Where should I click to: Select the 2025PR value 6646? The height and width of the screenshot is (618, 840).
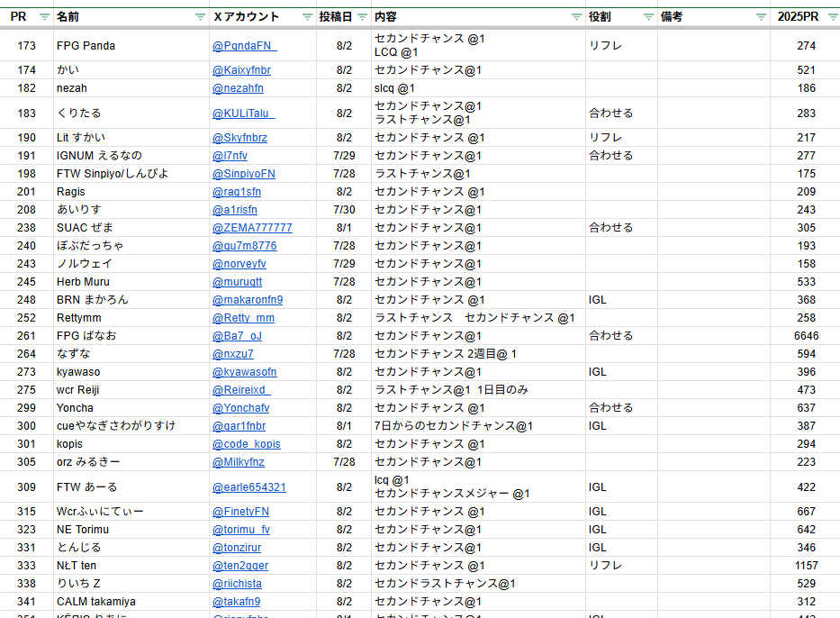point(805,336)
